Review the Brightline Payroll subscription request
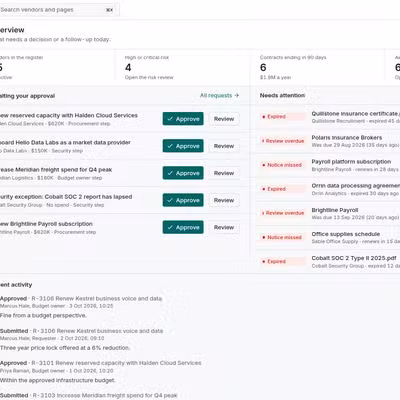Screen dimensions: 400x400 (224, 227)
